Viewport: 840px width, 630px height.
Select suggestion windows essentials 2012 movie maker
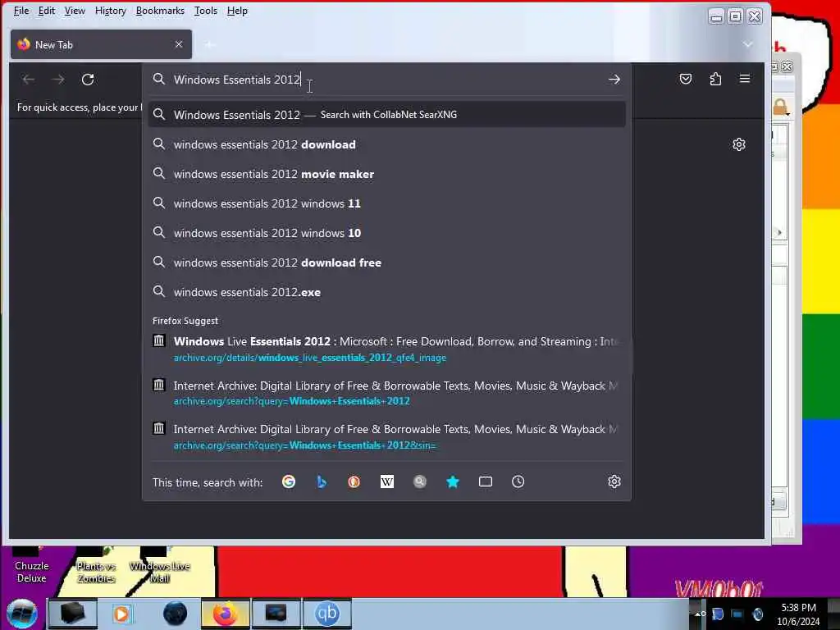click(x=387, y=174)
